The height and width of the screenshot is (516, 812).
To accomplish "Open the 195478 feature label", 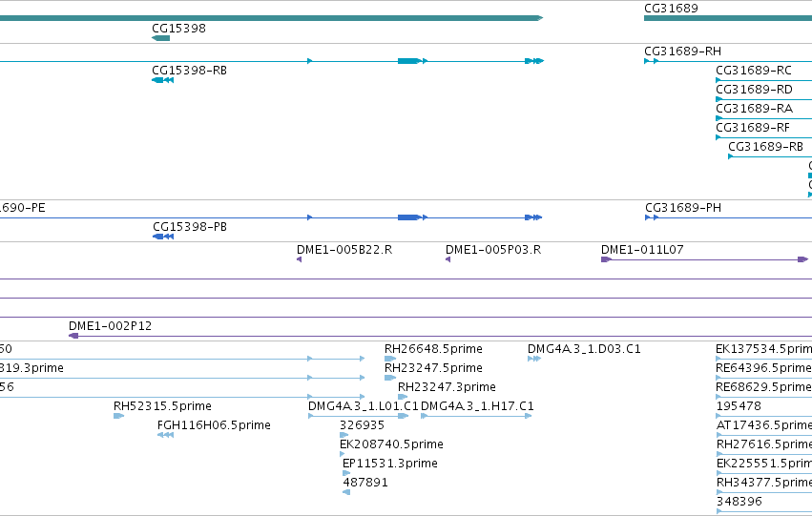I will (x=739, y=406).
